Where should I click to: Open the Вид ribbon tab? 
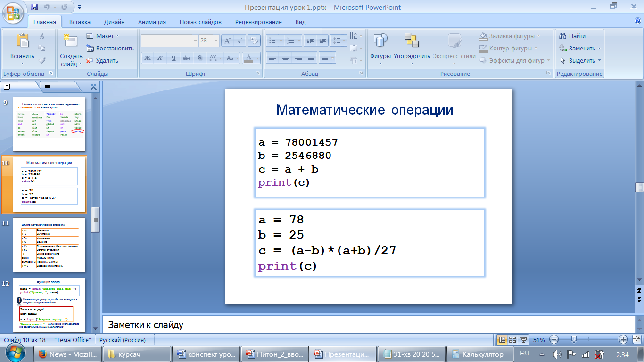tap(301, 22)
